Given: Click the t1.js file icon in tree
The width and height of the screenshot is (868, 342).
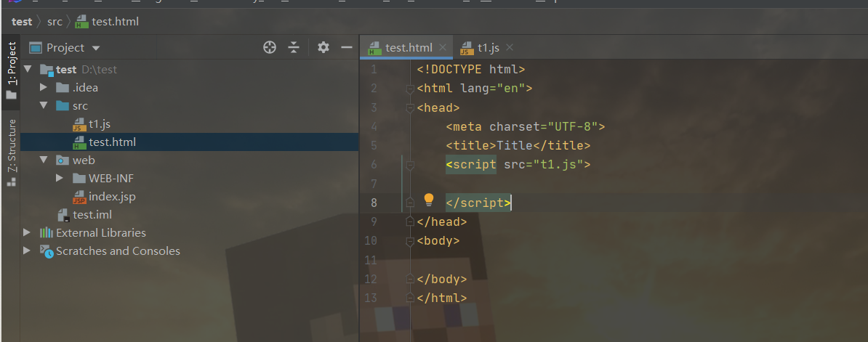Looking at the screenshot, I should (x=79, y=124).
